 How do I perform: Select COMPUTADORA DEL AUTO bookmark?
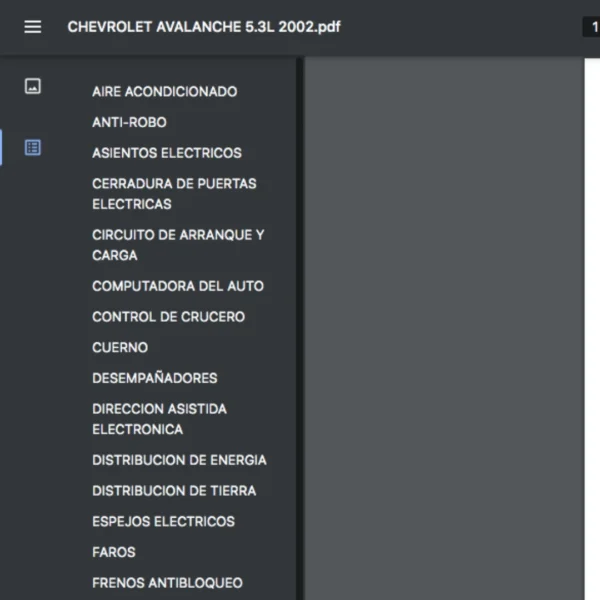coord(178,286)
